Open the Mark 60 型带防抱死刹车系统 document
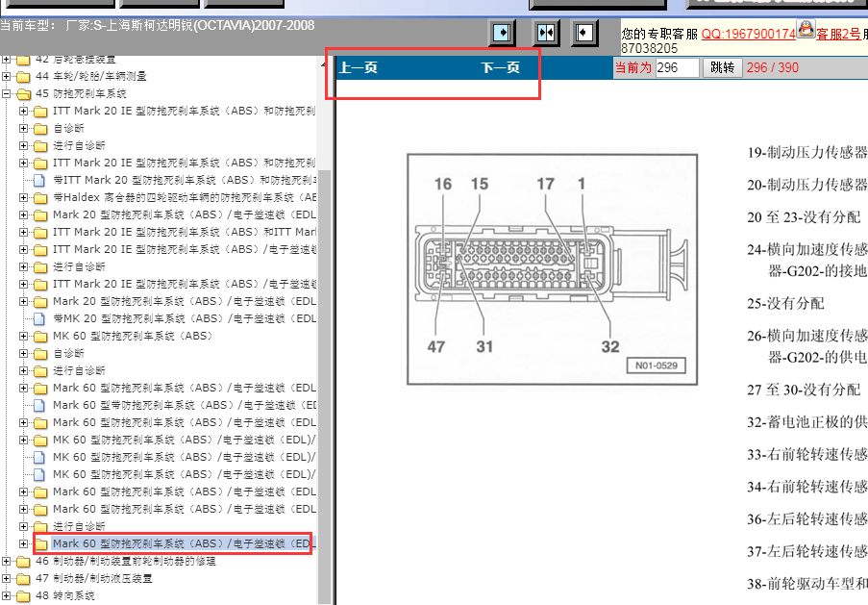This screenshot has height=605, width=868. click(185, 405)
